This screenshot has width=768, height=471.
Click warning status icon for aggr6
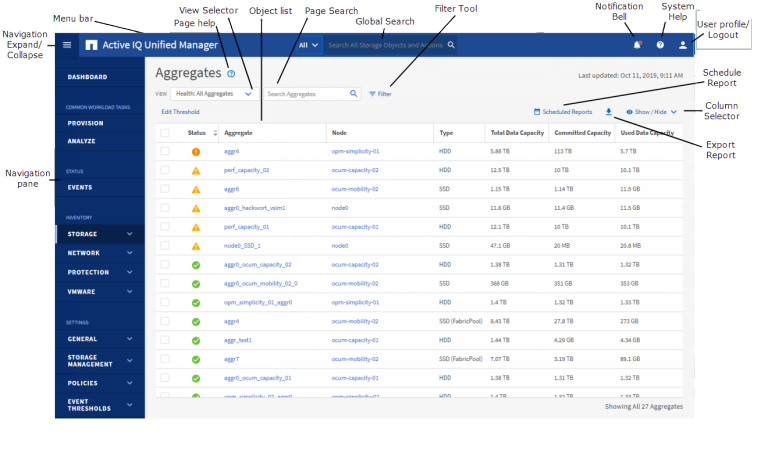point(196,189)
